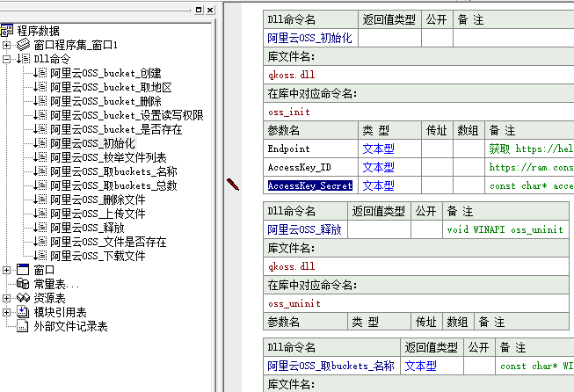The height and width of the screenshot is (392, 574).
Task: Click the Dll命令 folder node icon
Action: coord(24,59)
